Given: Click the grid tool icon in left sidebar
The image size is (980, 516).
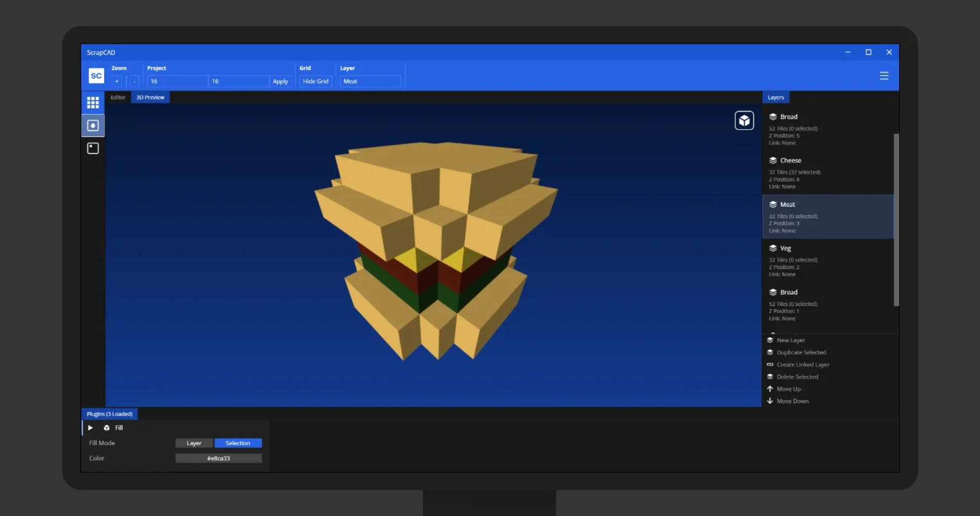Looking at the screenshot, I should pyautogui.click(x=93, y=103).
